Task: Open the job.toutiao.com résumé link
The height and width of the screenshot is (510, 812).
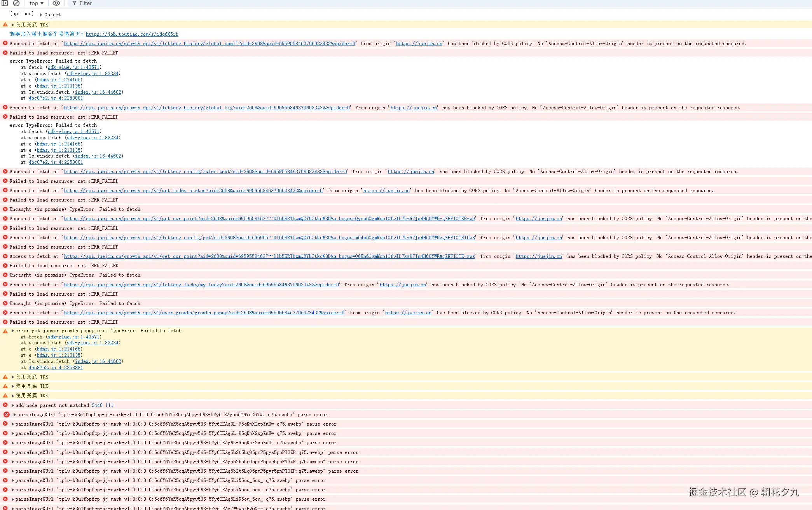Action: tap(132, 34)
